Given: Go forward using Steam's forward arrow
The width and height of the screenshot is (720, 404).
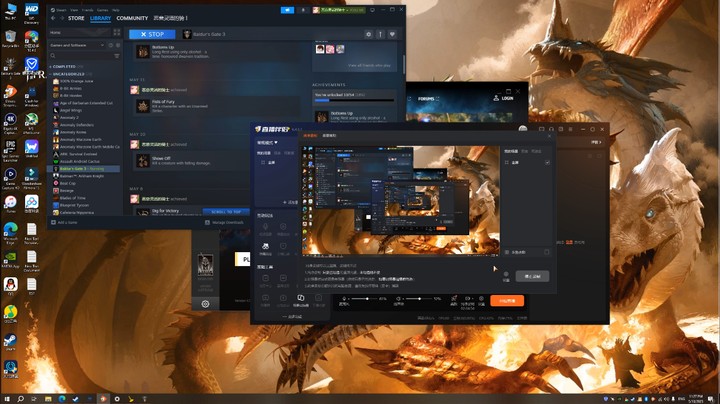Looking at the screenshot, I should coord(62,18).
